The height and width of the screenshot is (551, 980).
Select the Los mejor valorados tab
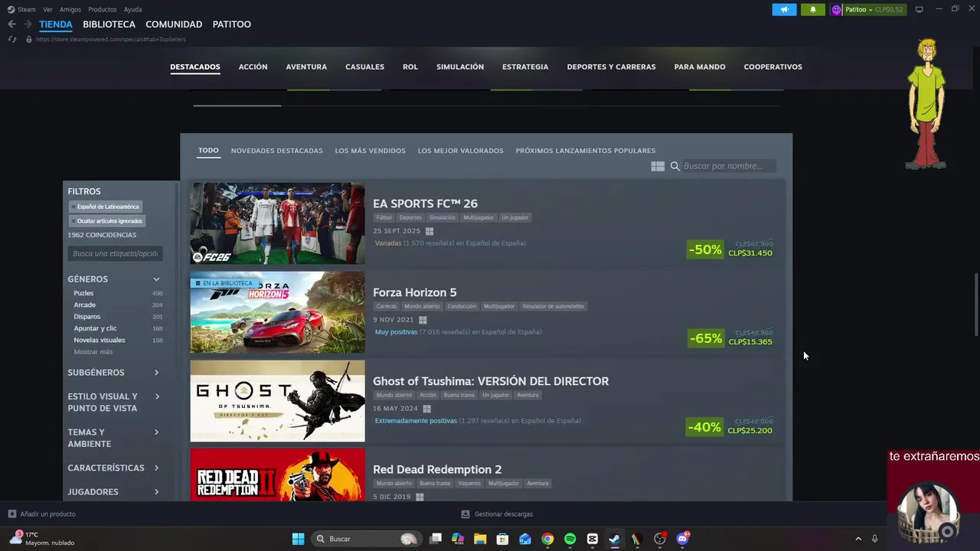pyautogui.click(x=461, y=151)
